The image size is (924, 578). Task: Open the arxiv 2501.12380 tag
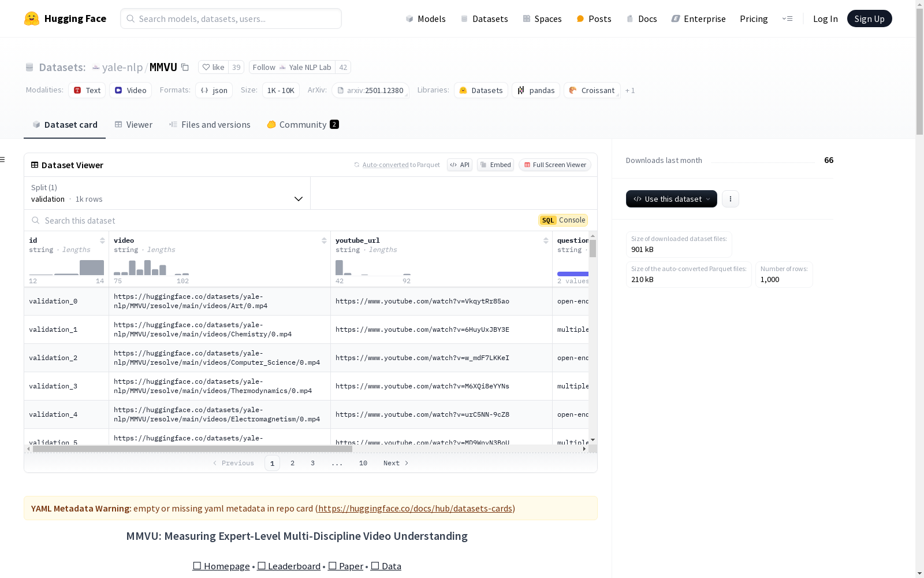[370, 90]
